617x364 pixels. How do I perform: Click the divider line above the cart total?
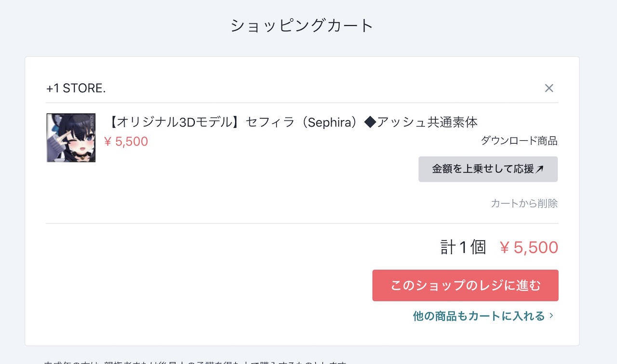point(302,224)
